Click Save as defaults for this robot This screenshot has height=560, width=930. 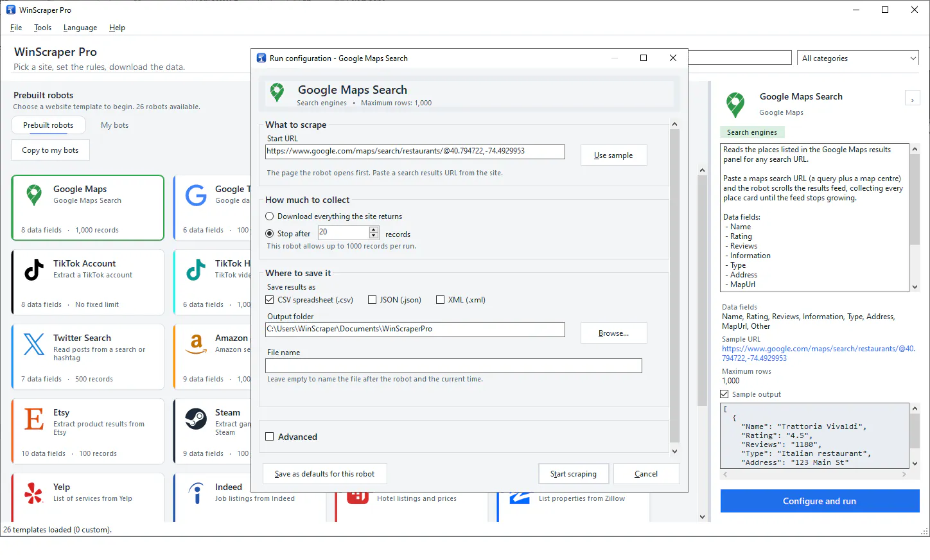tap(324, 474)
